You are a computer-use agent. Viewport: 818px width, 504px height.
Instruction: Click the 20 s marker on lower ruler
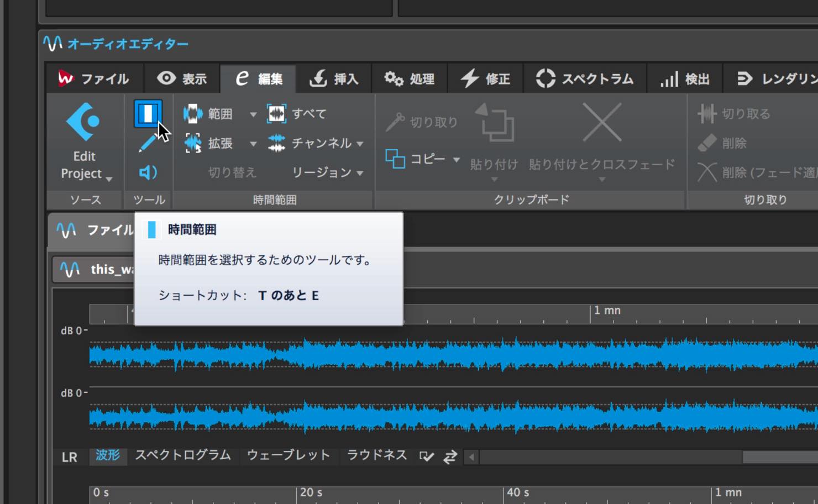(312, 492)
